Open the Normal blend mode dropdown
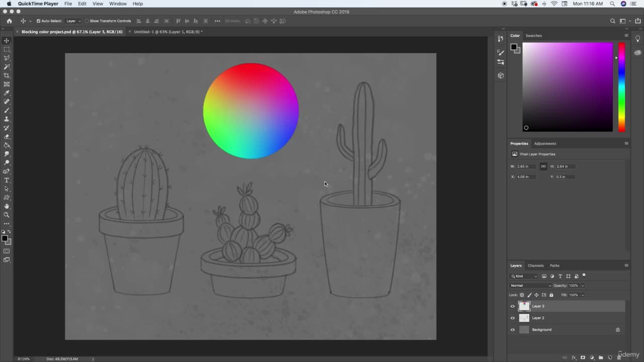644x362 pixels. [530, 286]
